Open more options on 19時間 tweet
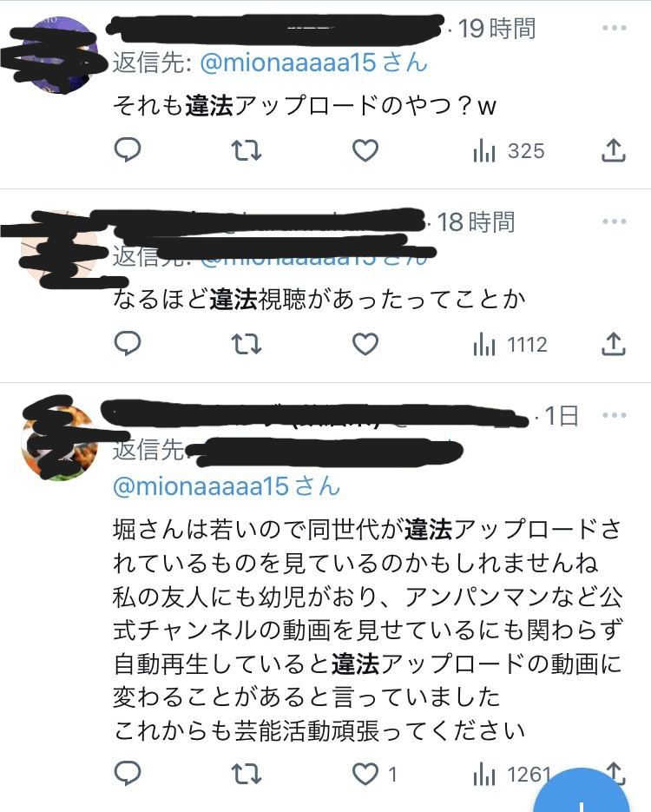Image resolution: width=651 pixels, height=812 pixels. (615, 28)
